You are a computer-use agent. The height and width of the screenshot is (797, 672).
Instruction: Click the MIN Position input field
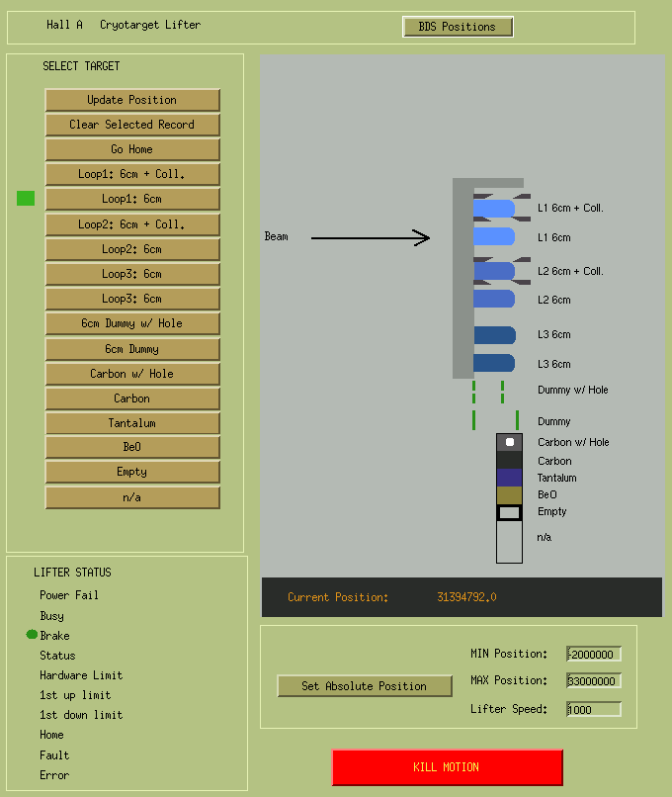594,655
